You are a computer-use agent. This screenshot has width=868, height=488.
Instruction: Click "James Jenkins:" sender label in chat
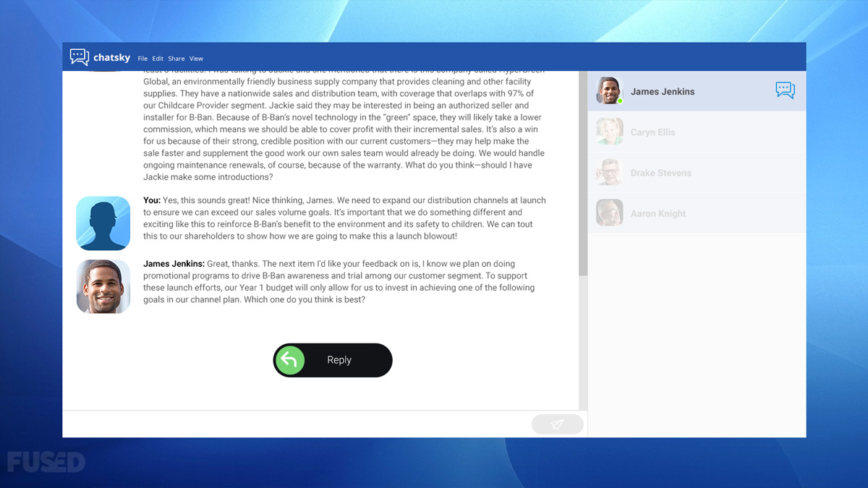pos(174,264)
